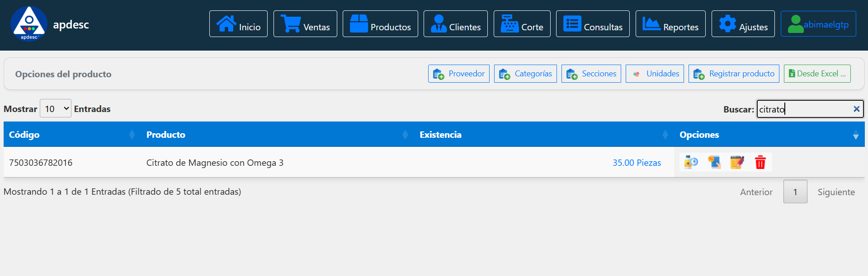Click the apdesc triangle logo

pyautogui.click(x=29, y=23)
